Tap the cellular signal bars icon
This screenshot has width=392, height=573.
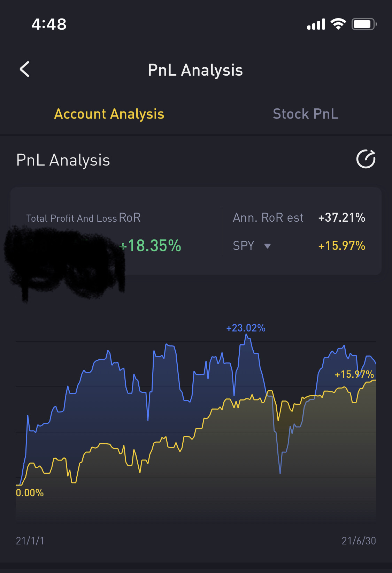316,24
